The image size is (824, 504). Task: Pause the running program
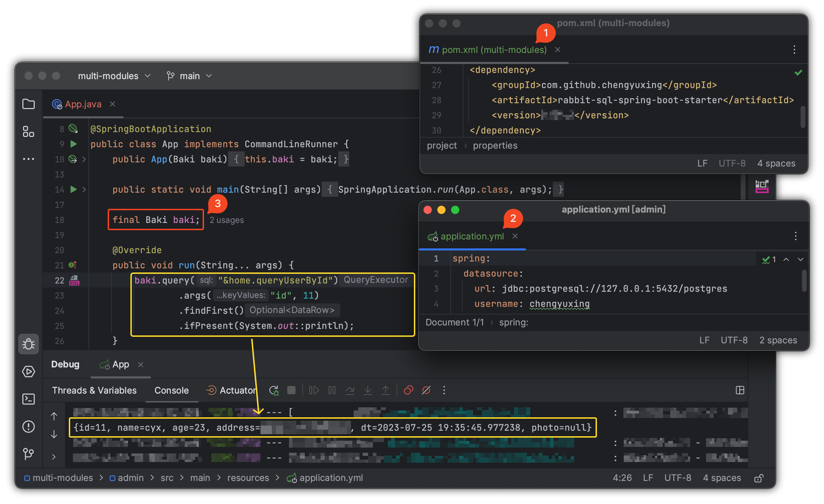click(332, 390)
